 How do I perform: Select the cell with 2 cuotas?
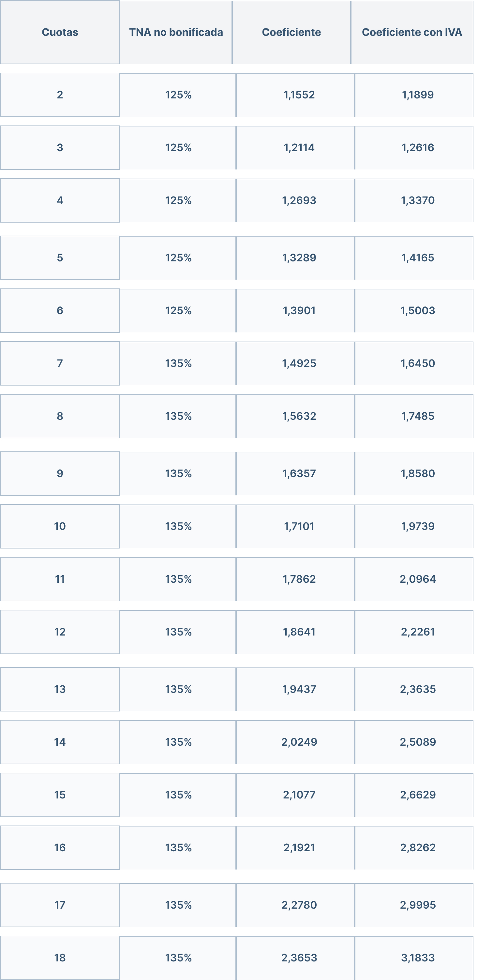pos(60,95)
